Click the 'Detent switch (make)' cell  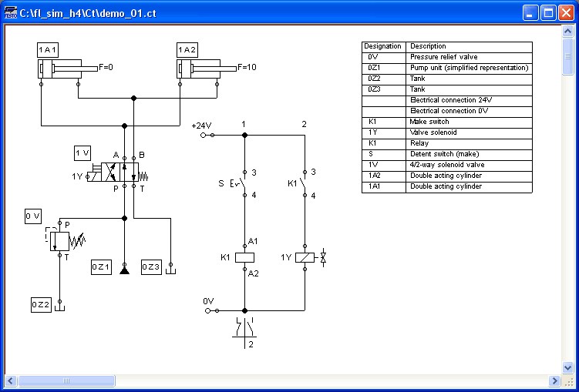click(469, 155)
